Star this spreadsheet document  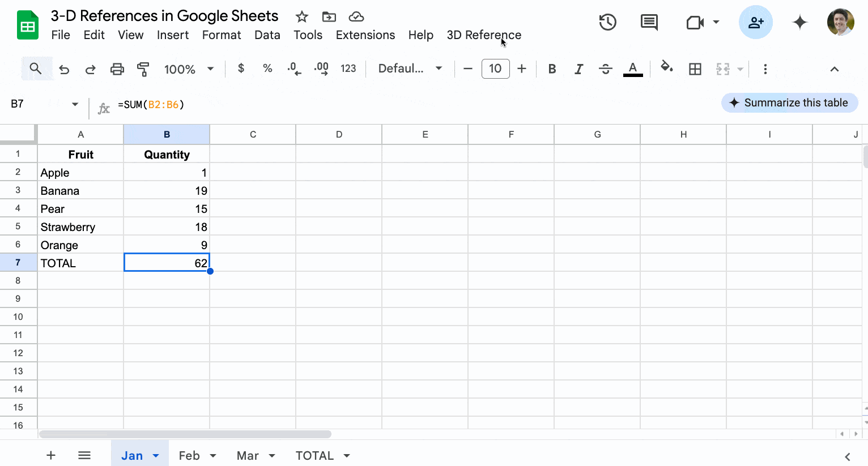[x=301, y=16]
